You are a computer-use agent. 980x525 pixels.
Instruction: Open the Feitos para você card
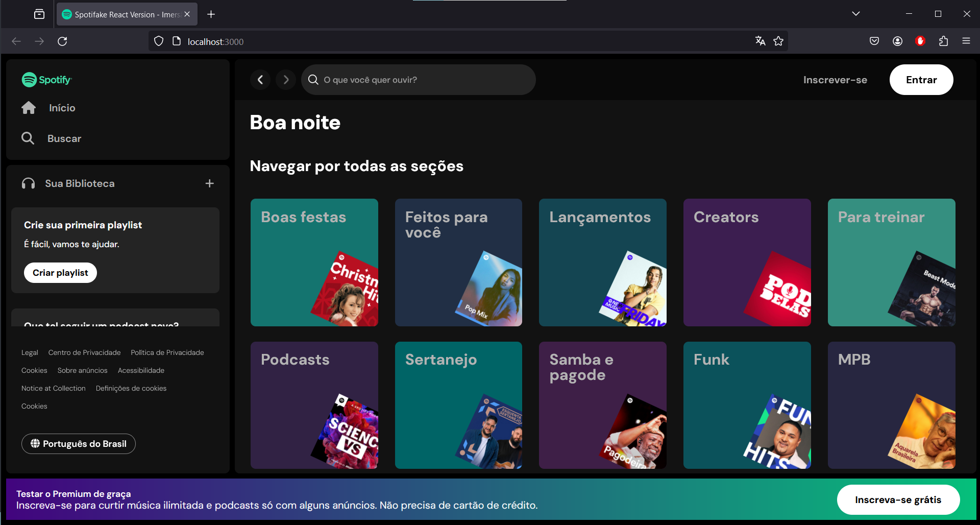(458, 262)
